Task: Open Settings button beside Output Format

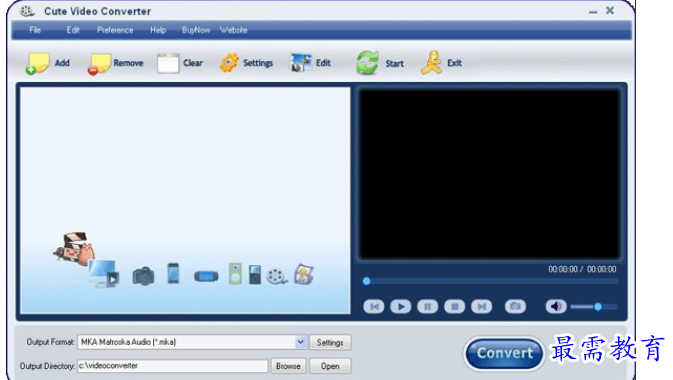Action: coord(330,342)
